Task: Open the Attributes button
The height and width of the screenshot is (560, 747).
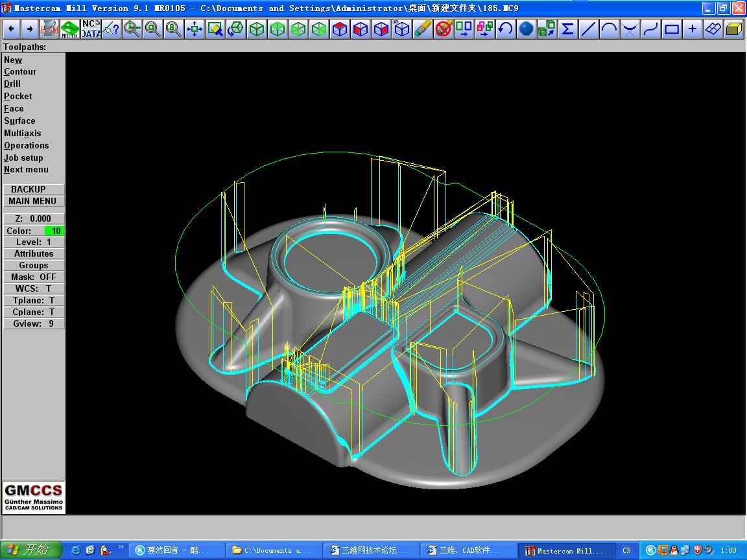Action: tap(34, 254)
